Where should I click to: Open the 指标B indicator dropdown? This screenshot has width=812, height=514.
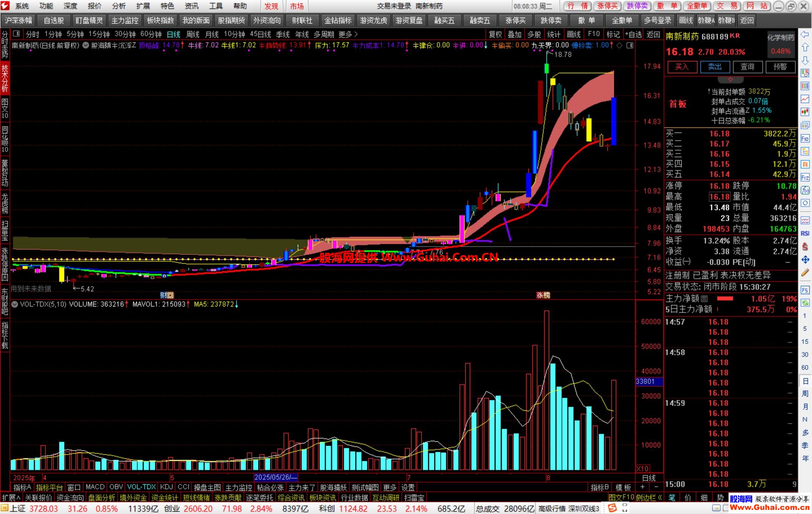point(600,487)
